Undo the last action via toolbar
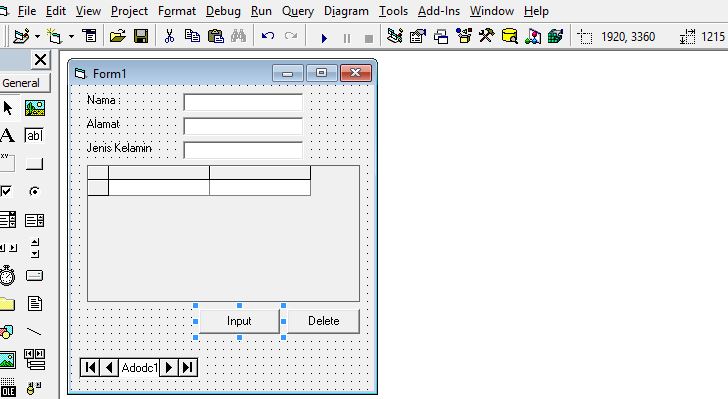 [268, 36]
